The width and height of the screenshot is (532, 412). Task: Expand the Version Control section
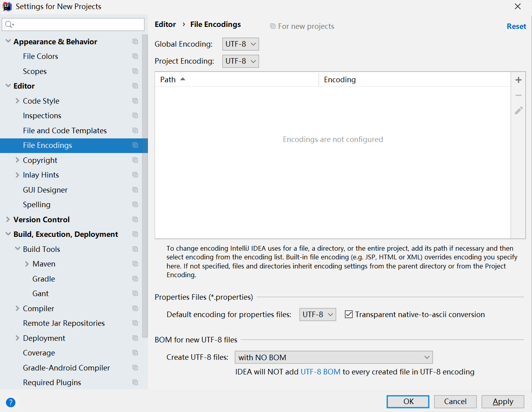pyautogui.click(x=8, y=219)
